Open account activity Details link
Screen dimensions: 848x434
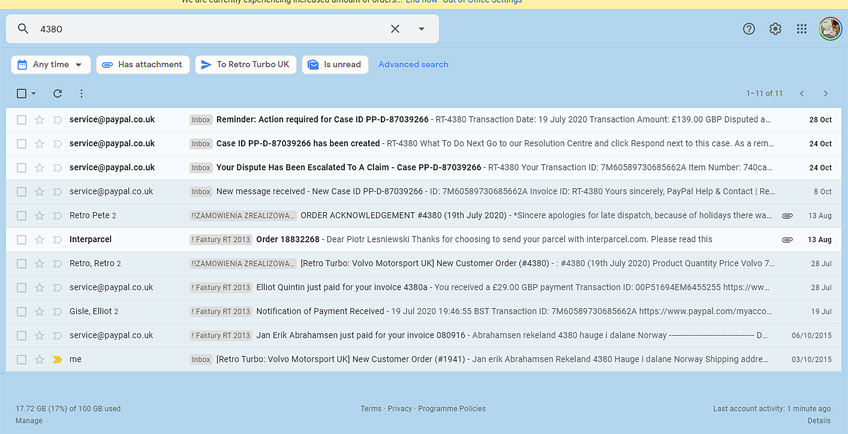click(x=819, y=421)
